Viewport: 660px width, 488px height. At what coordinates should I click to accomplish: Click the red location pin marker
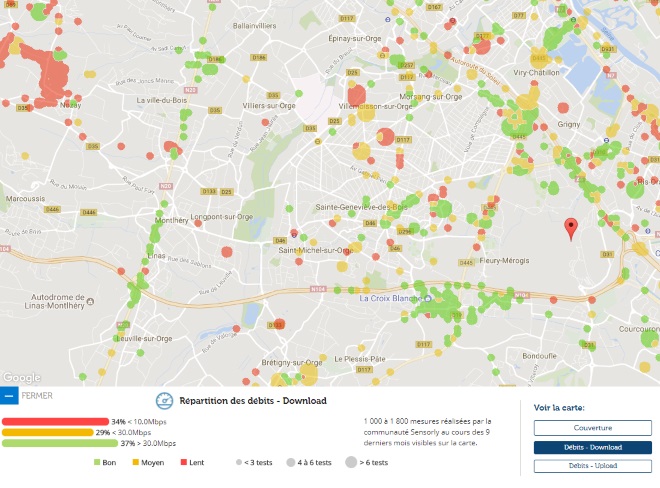click(571, 228)
